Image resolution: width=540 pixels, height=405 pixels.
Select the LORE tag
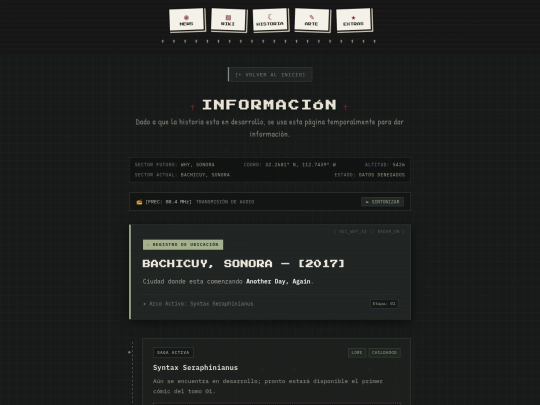click(x=357, y=353)
